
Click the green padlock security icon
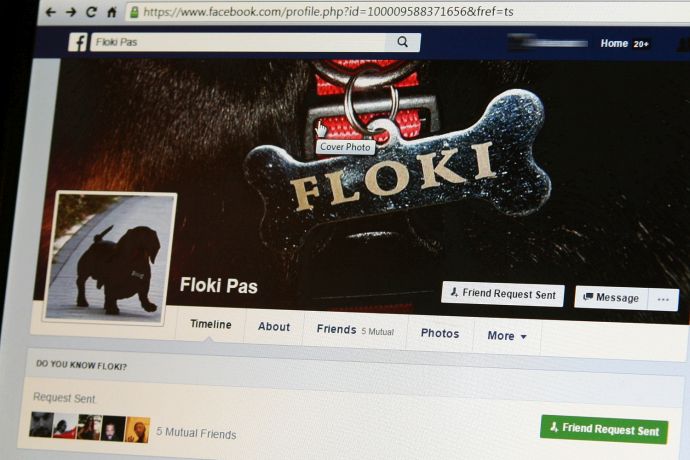pos(134,12)
